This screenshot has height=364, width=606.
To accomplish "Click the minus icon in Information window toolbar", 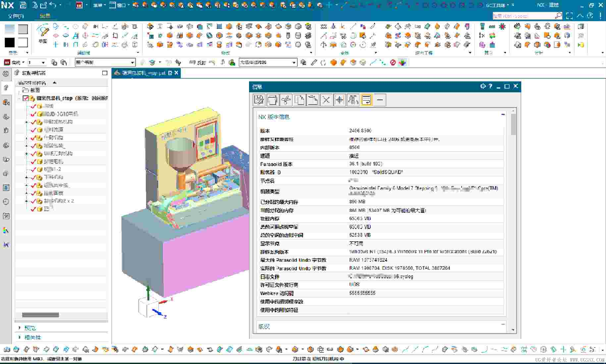I will 380,100.
